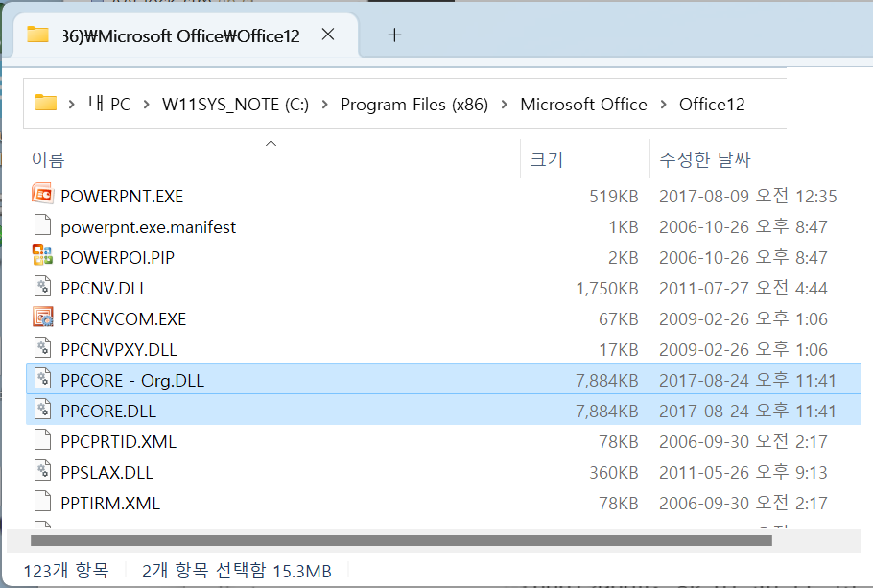
Task: Select the POWERPNT.EXE file name
Action: (x=122, y=197)
